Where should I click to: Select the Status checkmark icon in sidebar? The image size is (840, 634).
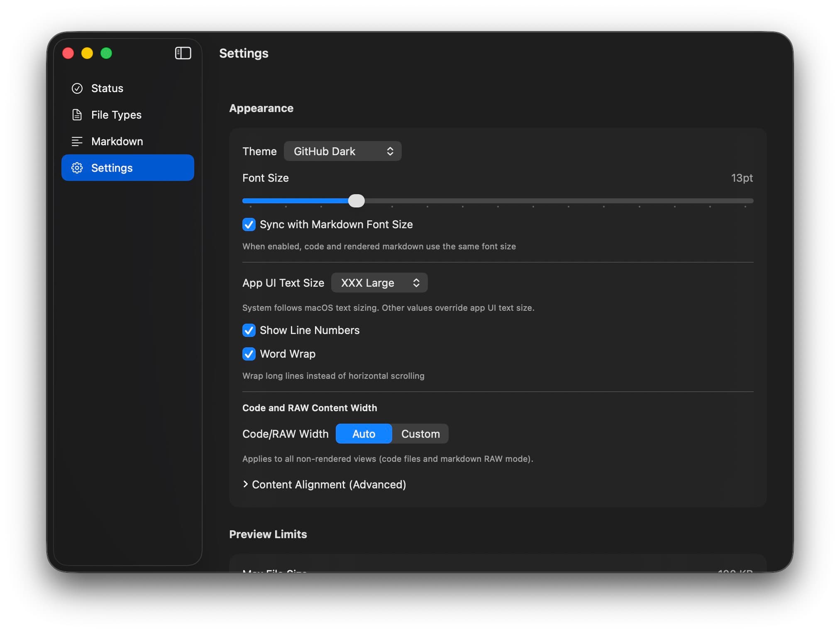tap(77, 88)
